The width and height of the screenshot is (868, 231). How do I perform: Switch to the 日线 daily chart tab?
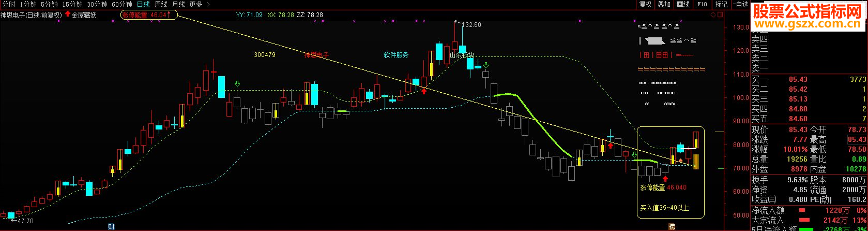[143, 4]
